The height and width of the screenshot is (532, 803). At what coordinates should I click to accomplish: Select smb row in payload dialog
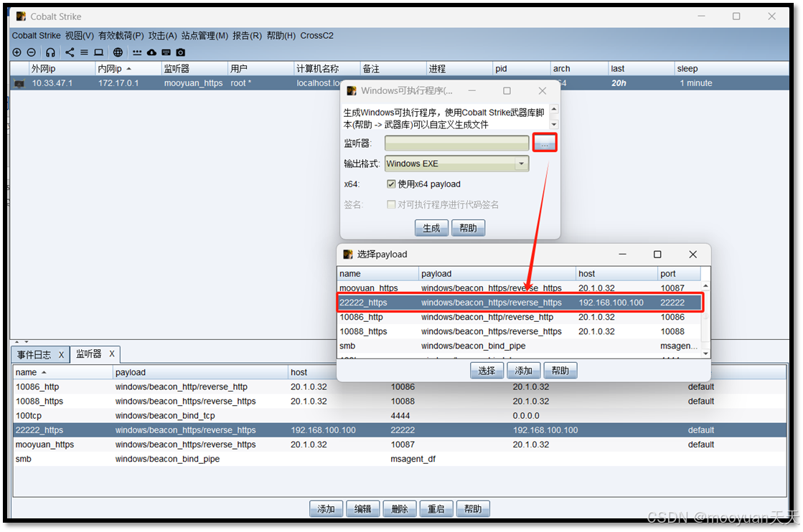[x=520, y=346]
